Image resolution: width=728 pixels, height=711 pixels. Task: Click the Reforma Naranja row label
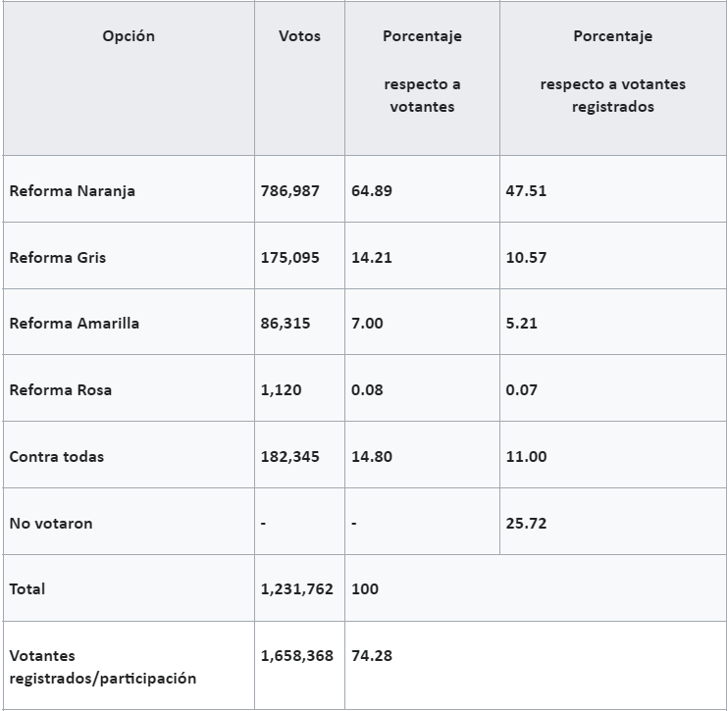point(73,190)
